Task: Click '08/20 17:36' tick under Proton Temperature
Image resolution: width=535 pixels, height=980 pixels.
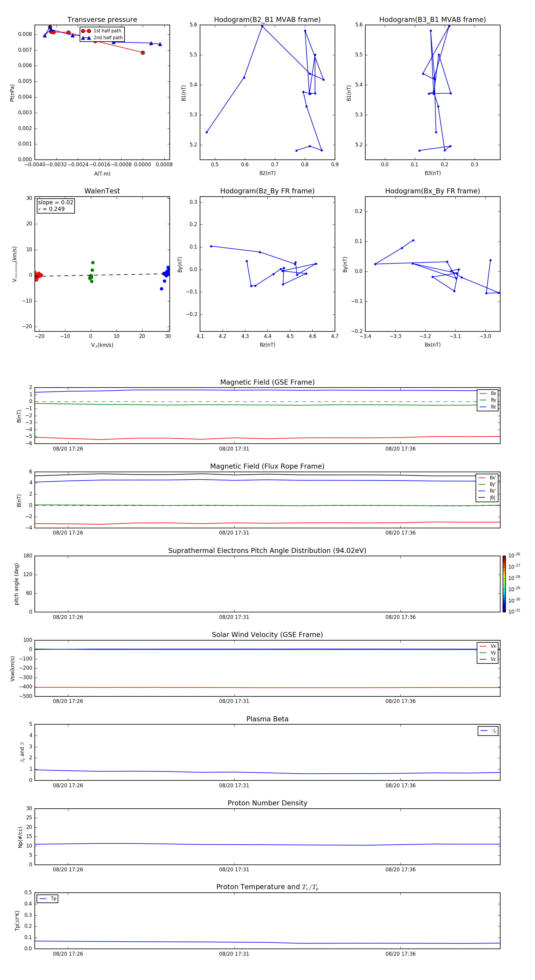Action: [x=400, y=954]
